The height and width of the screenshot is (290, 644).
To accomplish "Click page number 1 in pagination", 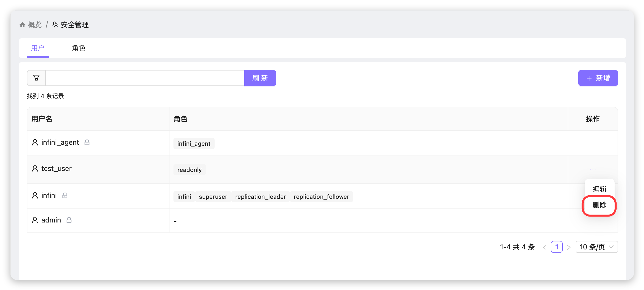I will (x=557, y=247).
